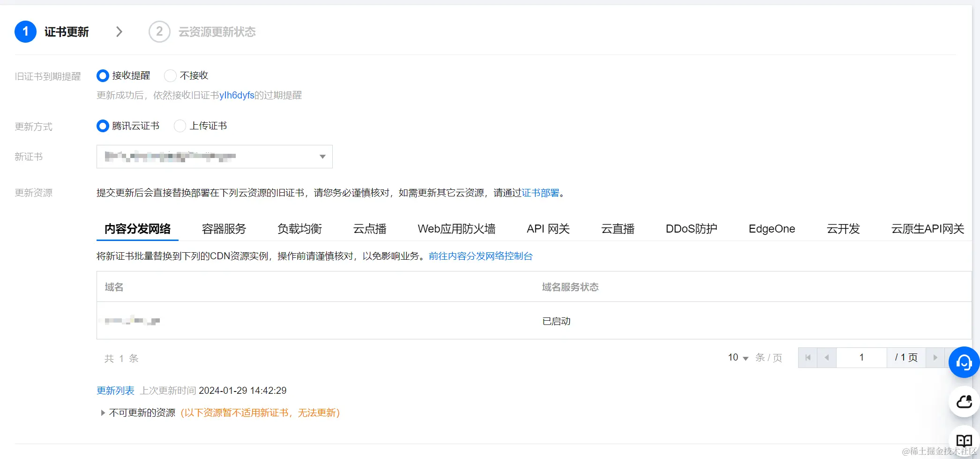
Task: Open old certificate link ylh6dyfs
Action: (x=237, y=95)
